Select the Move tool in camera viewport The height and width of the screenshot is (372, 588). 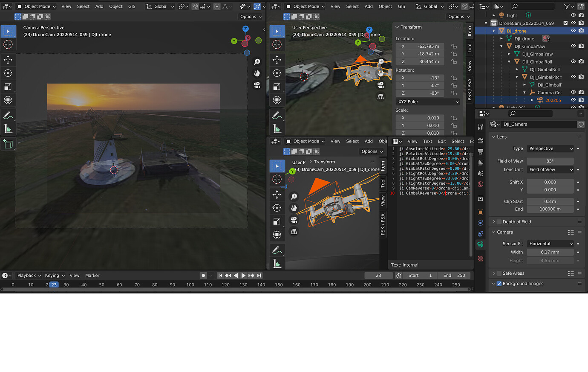(x=8, y=60)
